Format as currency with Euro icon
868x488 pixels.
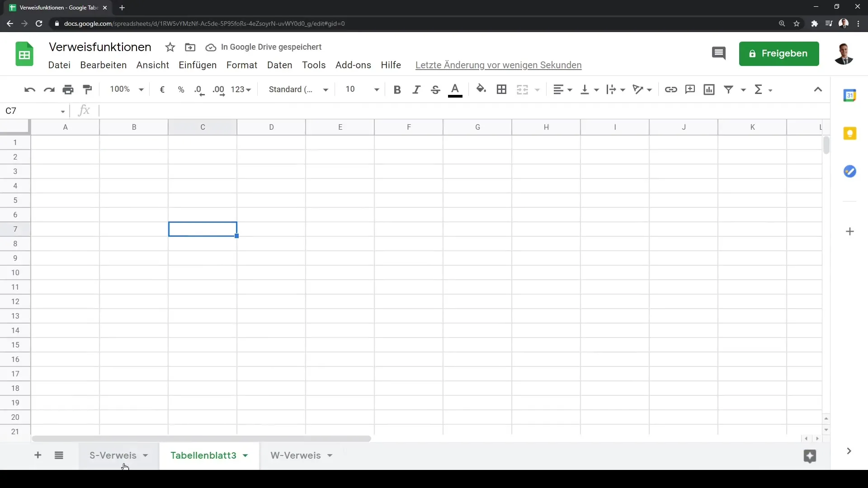tap(162, 89)
